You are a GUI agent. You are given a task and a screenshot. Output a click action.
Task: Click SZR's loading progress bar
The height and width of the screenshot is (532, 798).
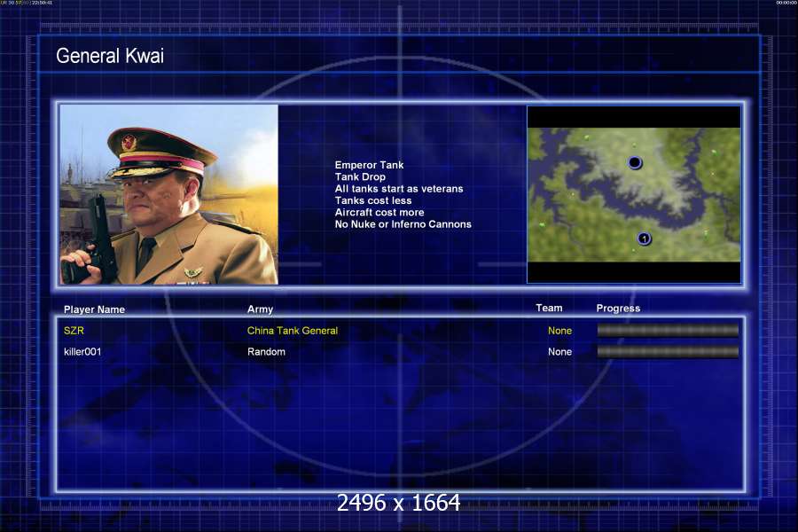(x=668, y=331)
